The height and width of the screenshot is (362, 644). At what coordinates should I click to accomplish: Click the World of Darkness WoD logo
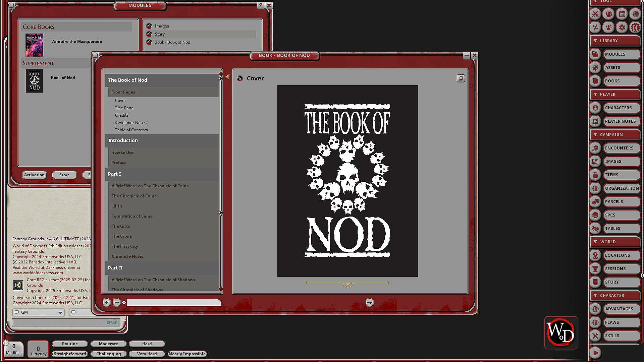pos(561,333)
